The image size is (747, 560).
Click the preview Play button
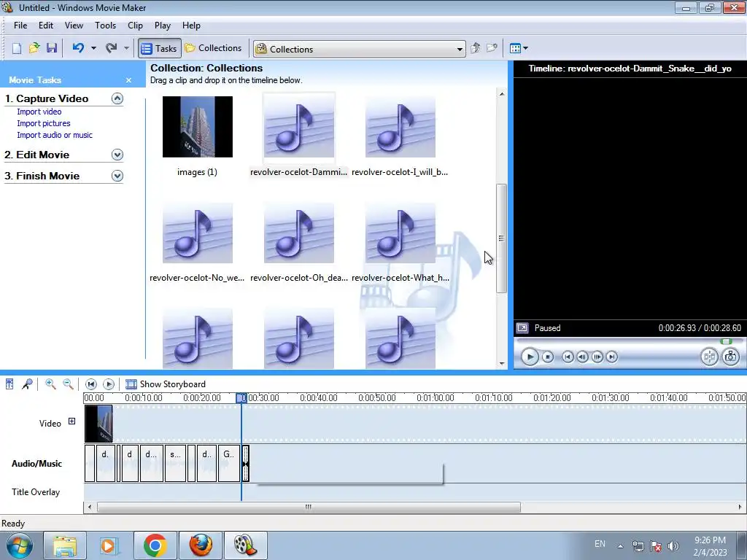click(x=530, y=357)
